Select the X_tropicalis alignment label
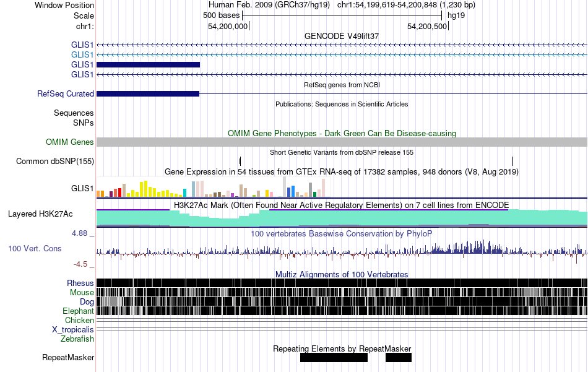The image size is (588, 372). [73, 330]
